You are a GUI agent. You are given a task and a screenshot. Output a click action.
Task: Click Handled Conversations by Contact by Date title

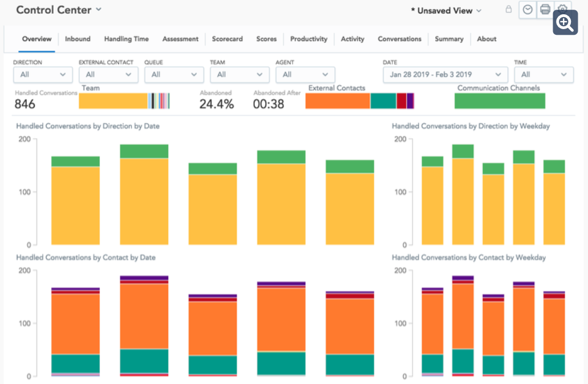[86, 257]
